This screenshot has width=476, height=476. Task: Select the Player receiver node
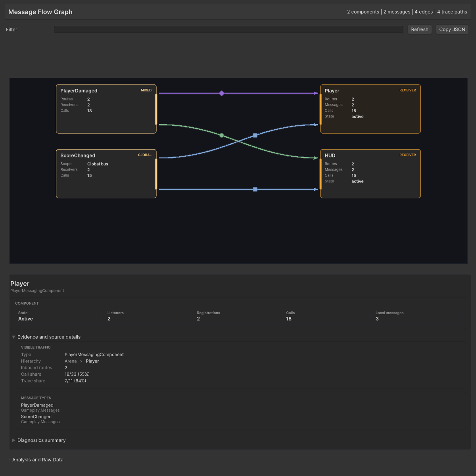(370, 109)
